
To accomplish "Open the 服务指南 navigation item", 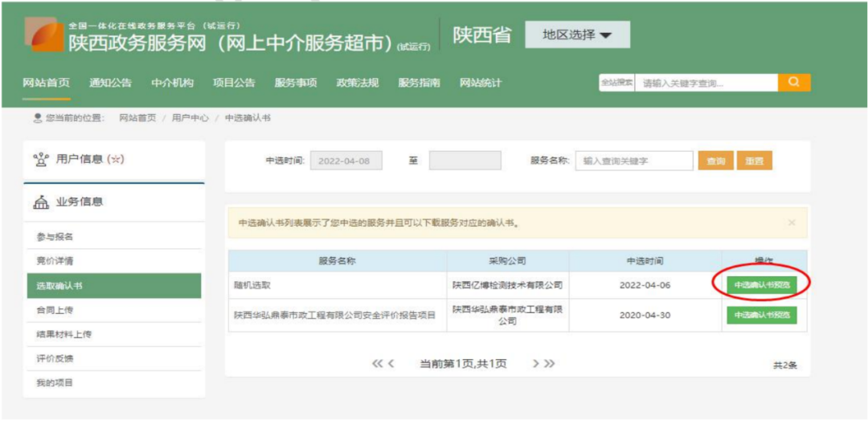I will [419, 83].
